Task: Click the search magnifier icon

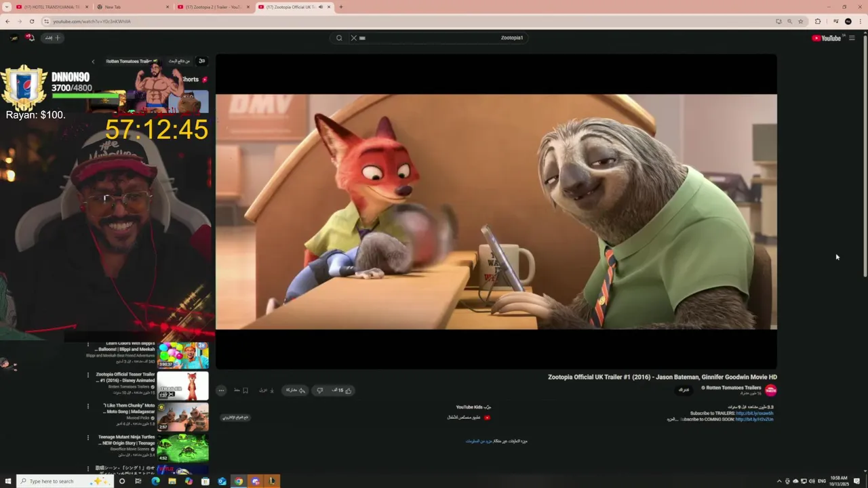Action: tap(339, 38)
